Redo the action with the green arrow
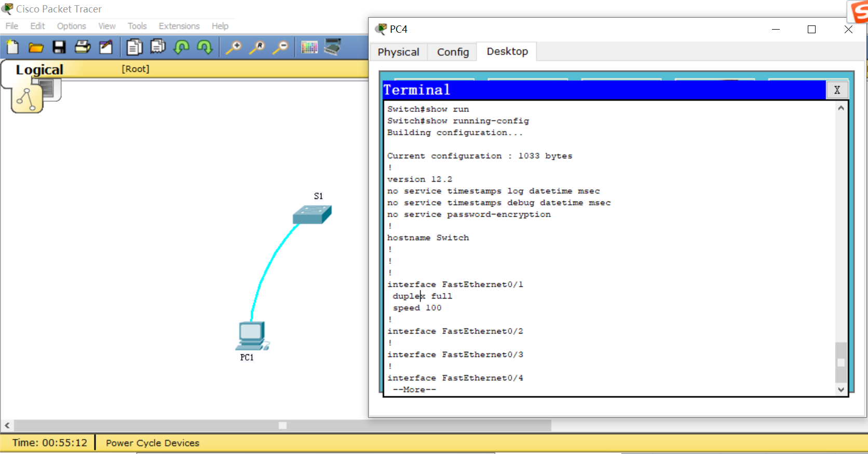The width and height of the screenshot is (868, 454). pyautogui.click(x=205, y=47)
